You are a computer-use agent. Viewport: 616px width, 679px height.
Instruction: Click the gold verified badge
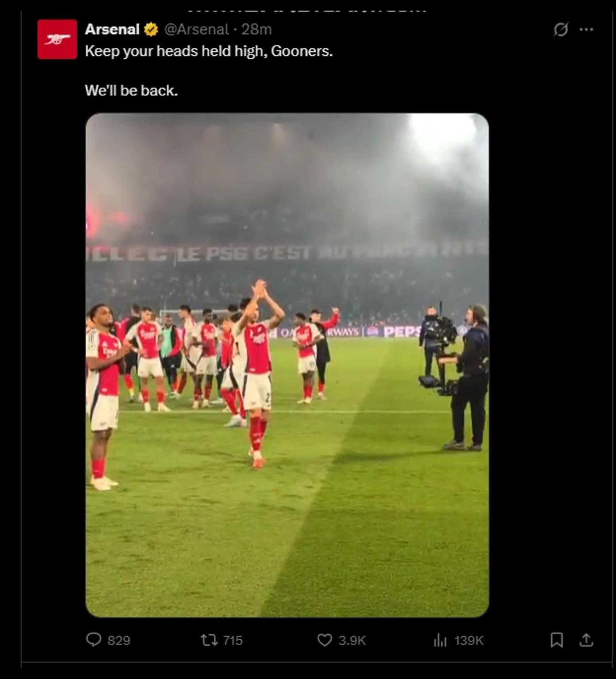pos(151,30)
